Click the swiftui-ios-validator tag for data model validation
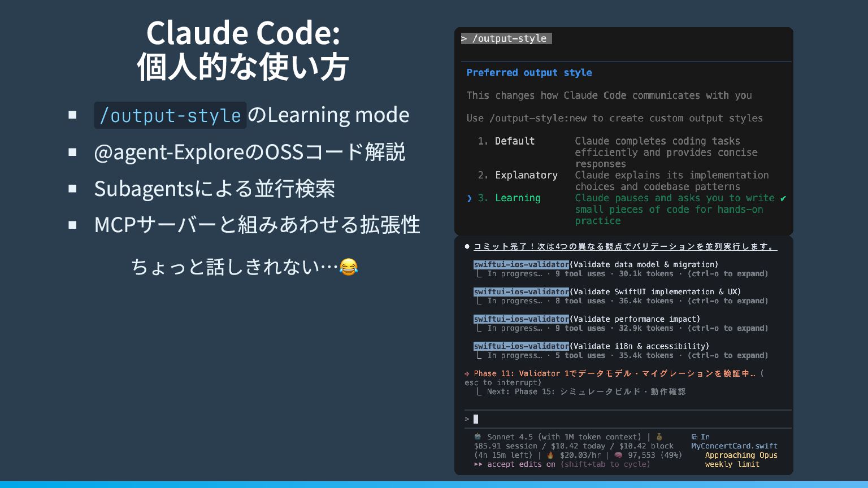Viewport: 868px width, 488px height. [521, 264]
